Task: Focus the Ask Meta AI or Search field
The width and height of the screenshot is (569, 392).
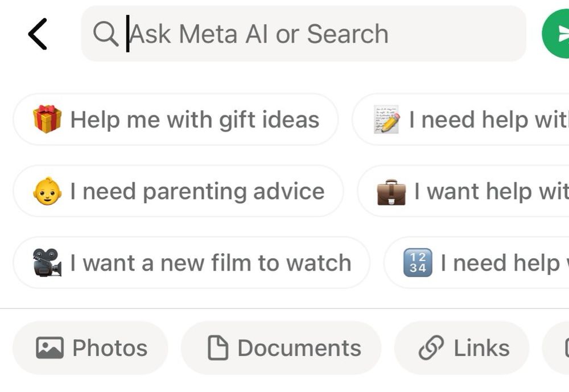Action: [319, 34]
